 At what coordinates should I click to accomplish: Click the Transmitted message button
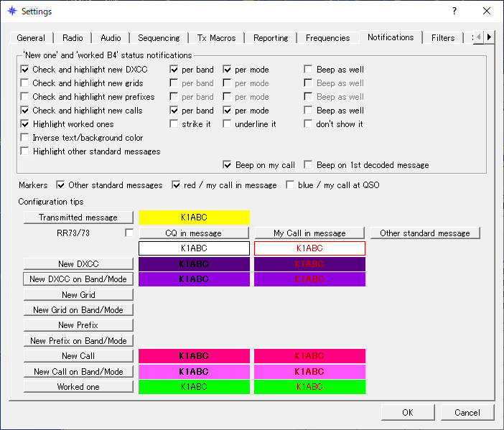click(78, 218)
